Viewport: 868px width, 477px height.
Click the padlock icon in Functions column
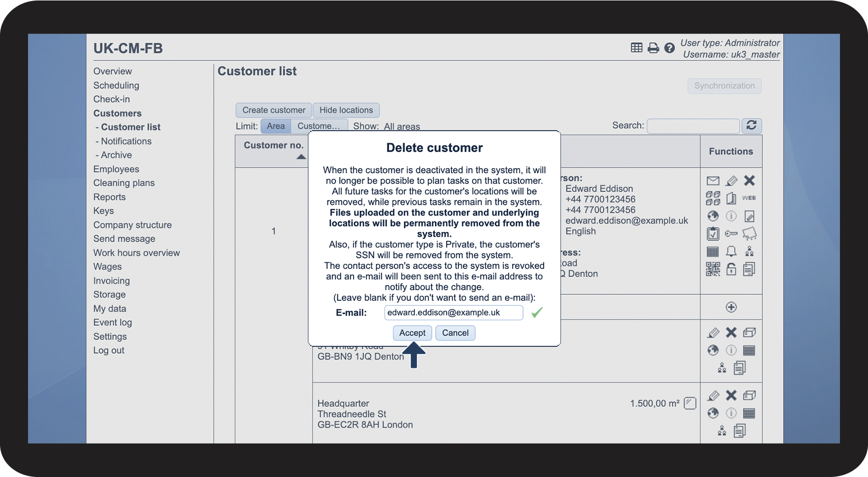pyautogui.click(x=731, y=269)
